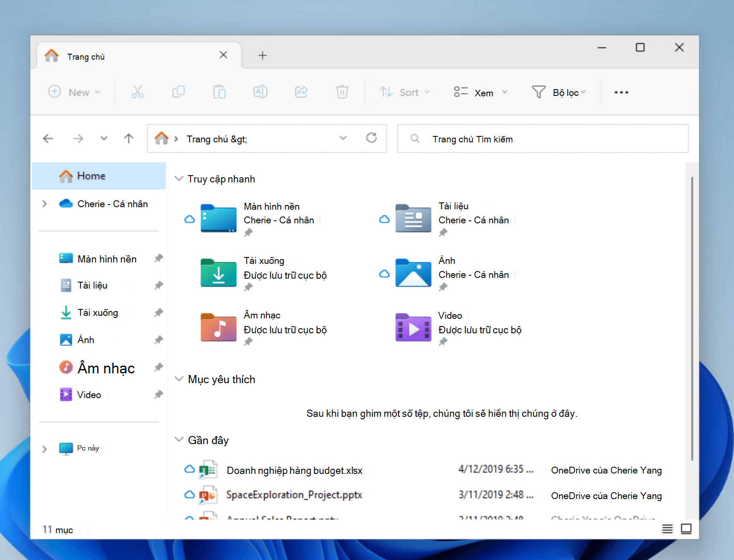Open the More options ellipsis menu
Screen dimensions: 734x560
click(621, 92)
